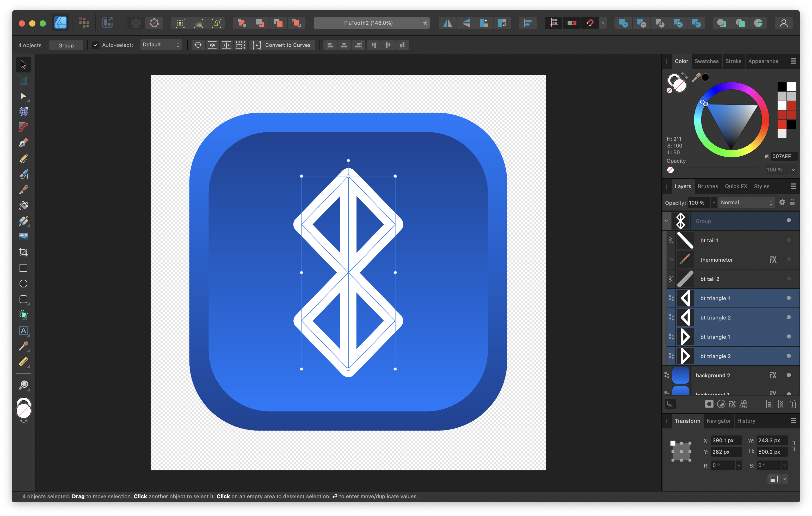Click the red swatch in recent colors
Viewport: 812px width, 516px height.
tap(782, 124)
